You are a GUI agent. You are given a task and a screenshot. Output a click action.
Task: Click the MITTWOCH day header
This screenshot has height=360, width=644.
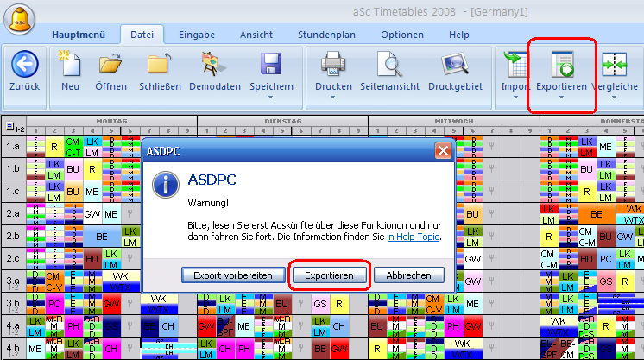pyautogui.click(x=454, y=121)
